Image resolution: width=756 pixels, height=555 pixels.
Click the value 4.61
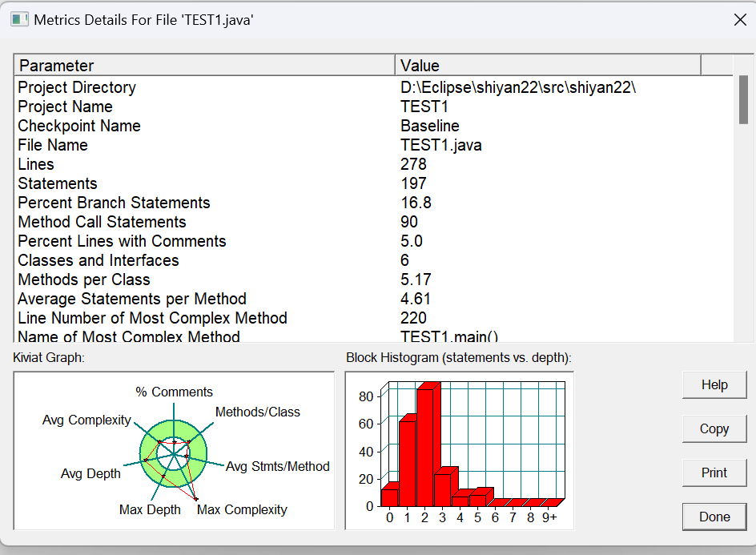(x=415, y=299)
